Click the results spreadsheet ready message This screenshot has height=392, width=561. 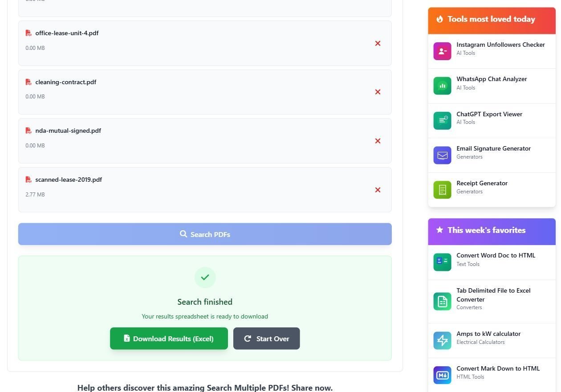click(x=205, y=316)
